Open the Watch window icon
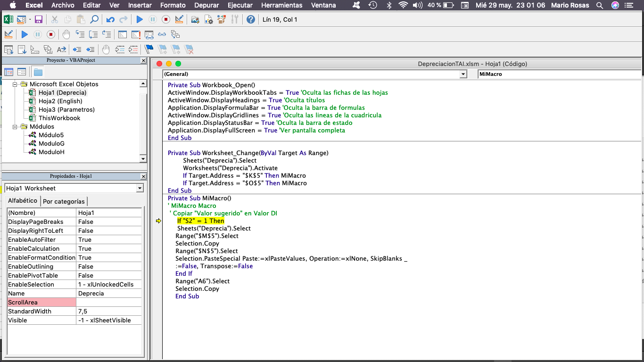The height and width of the screenshot is (362, 644). pos(149,34)
